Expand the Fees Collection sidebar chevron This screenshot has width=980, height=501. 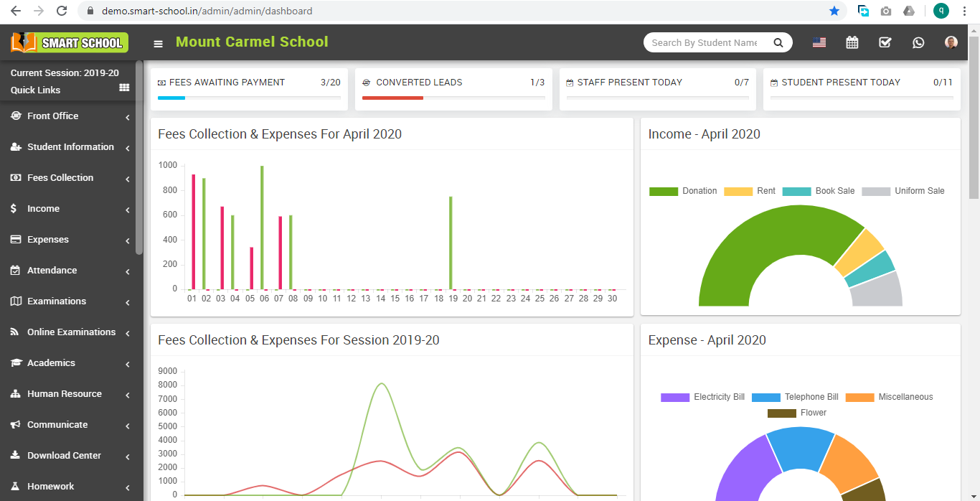coord(127,179)
